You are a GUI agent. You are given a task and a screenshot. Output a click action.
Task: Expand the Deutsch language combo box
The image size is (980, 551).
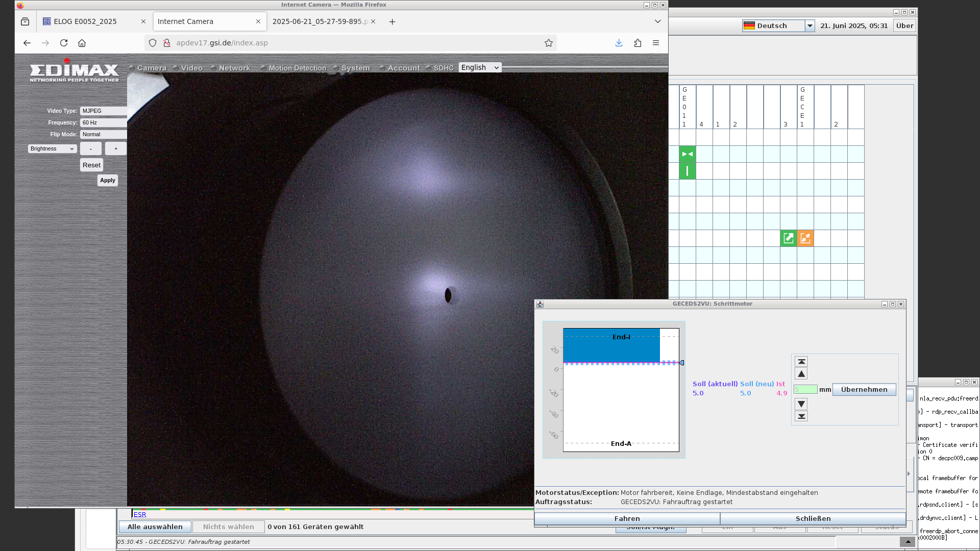point(810,26)
